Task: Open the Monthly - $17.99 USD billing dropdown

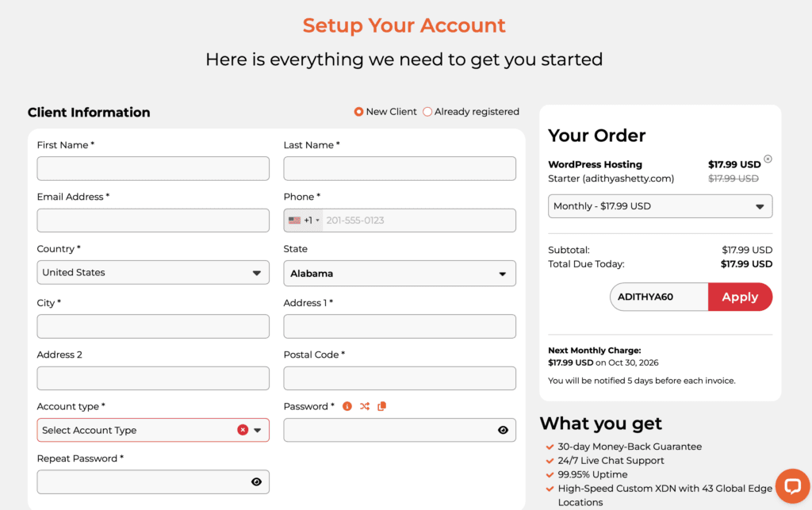Action: [x=661, y=206]
